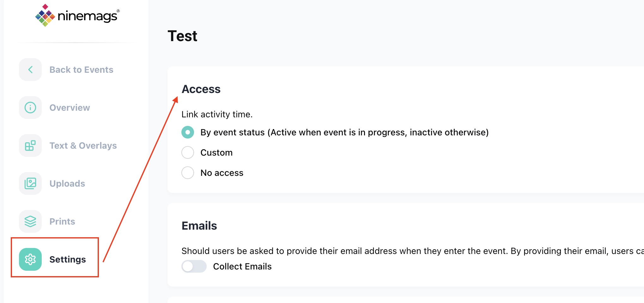The width and height of the screenshot is (644, 303).
Task: Click the ninemags wordmark text
Action: (87, 16)
